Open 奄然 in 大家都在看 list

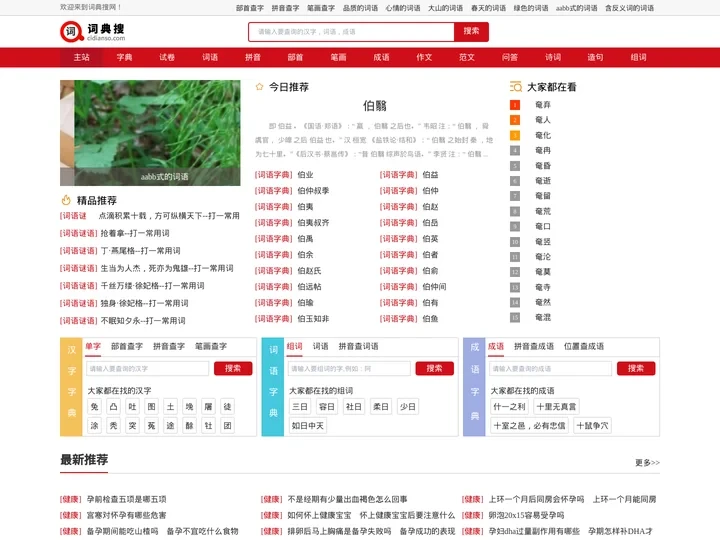click(543, 302)
